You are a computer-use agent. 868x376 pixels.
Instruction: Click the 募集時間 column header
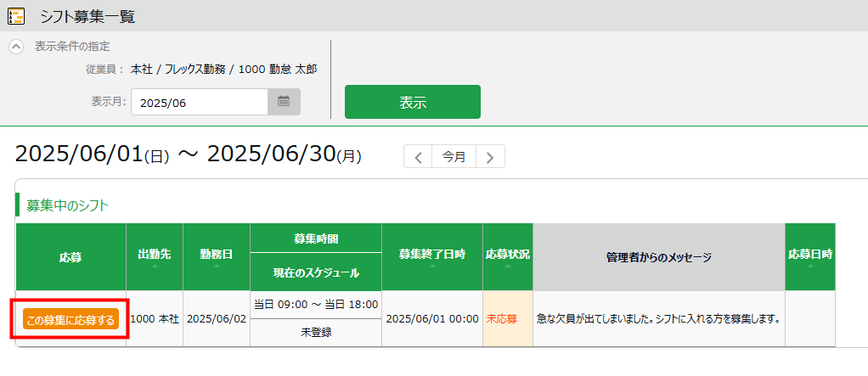[316, 239]
